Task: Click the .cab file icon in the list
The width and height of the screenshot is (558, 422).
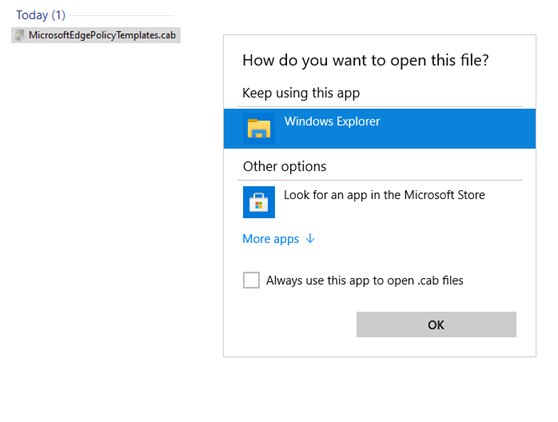Action: 20,35
